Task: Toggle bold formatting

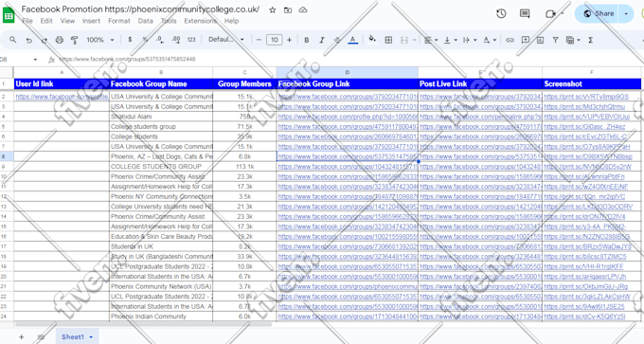Action: pos(307,40)
